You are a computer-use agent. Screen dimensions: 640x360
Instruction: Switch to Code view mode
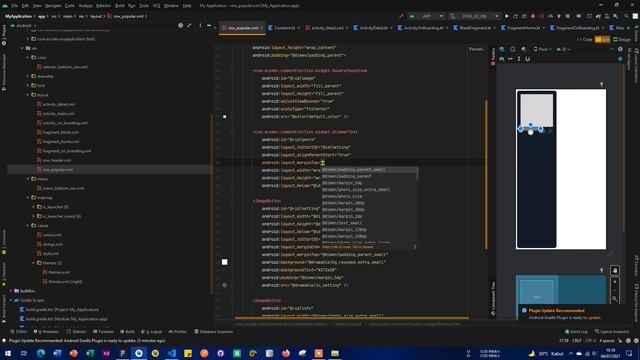pyautogui.click(x=585, y=40)
